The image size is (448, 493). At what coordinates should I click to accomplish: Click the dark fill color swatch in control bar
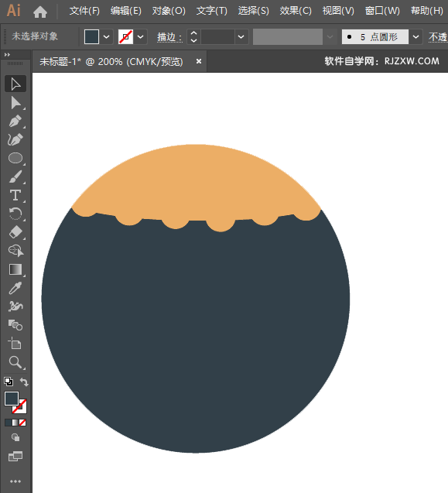(x=91, y=37)
